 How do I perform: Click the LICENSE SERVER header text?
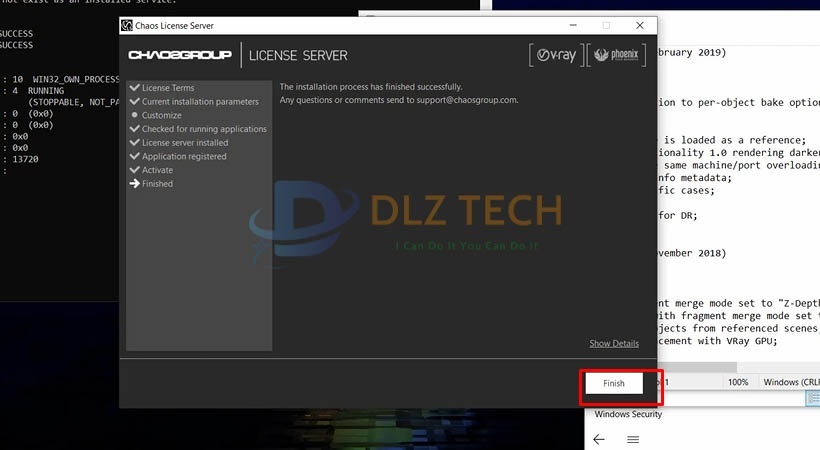tap(298, 55)
